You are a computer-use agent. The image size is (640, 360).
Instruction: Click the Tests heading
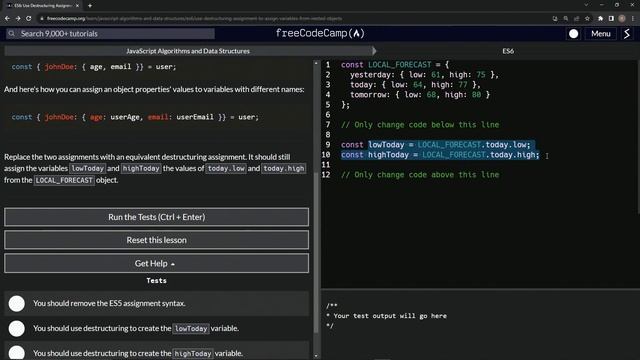pyautogui.click(x=156, y=281)
